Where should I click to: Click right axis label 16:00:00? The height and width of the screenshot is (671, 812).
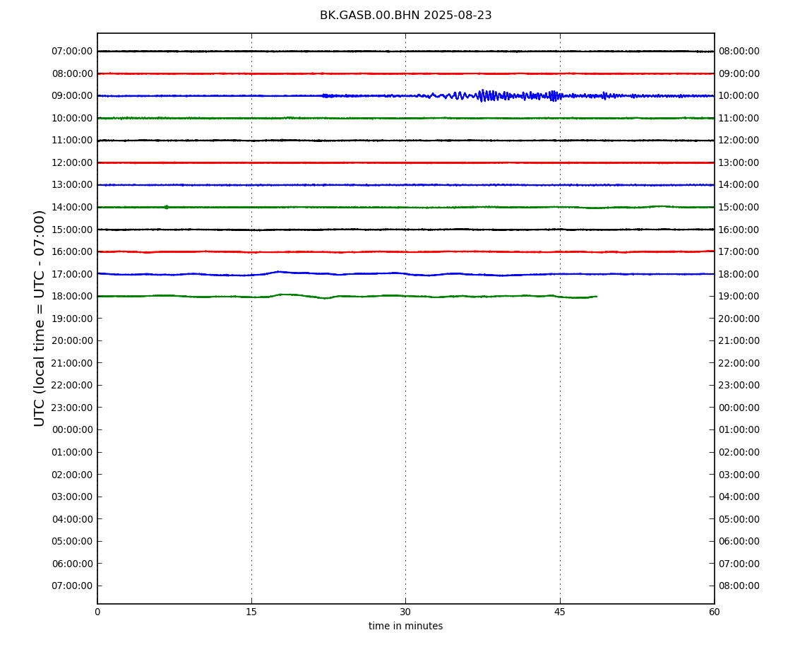pyautogui.click(x=739, y=230)
